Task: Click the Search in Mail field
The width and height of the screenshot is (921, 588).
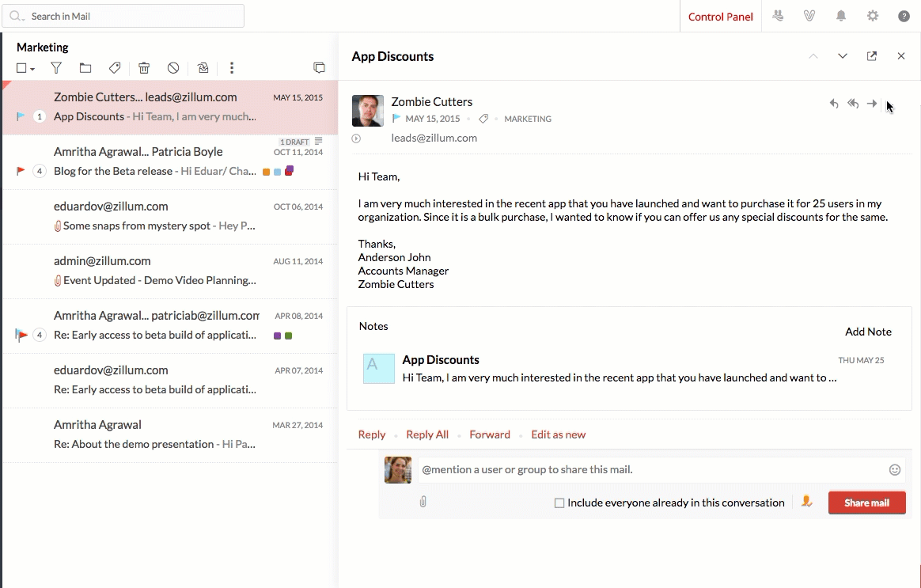Action: point(123,16)
